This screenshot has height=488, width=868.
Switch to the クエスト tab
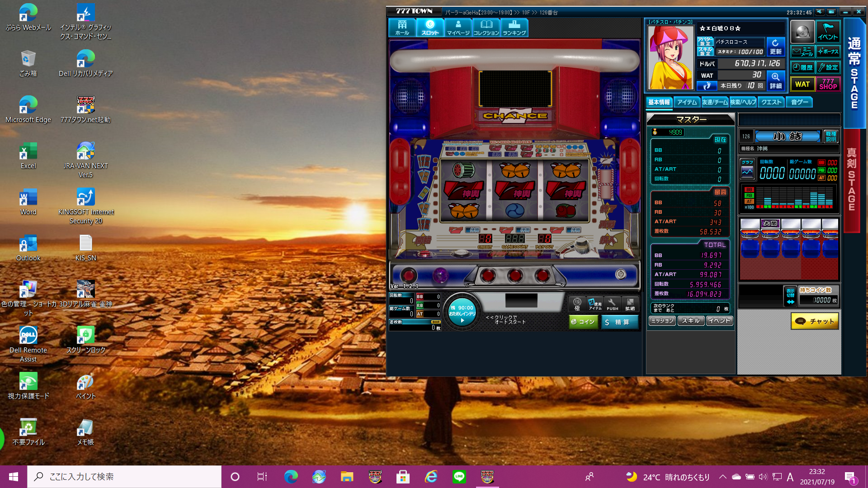point(771,103)
